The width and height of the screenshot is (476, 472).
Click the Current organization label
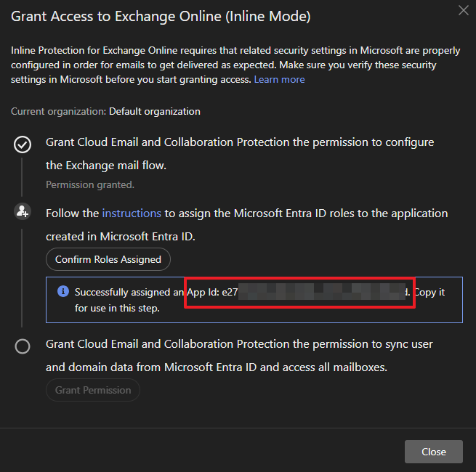(x=58, y=111)
